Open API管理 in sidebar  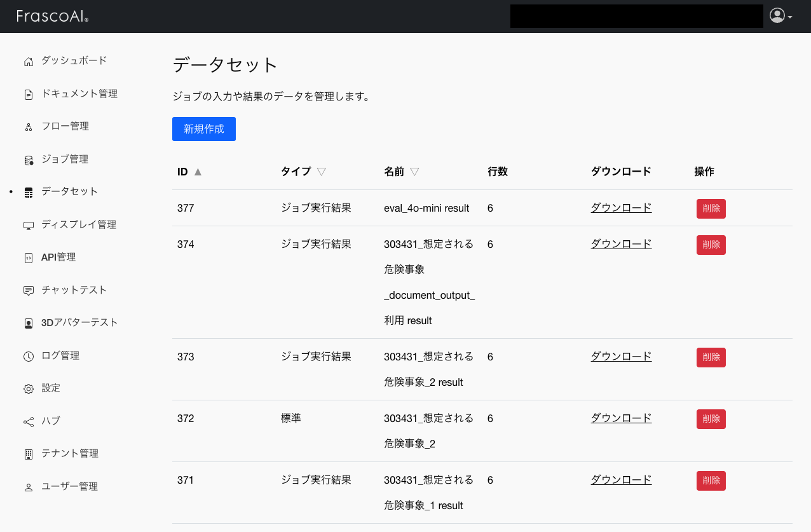[x=58, y=257]
